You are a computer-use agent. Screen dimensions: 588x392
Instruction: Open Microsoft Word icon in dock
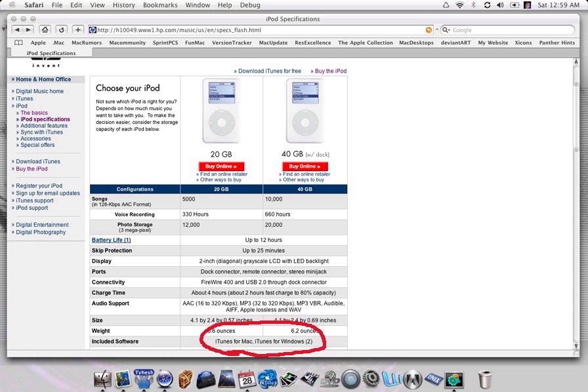tap(392, 380)
